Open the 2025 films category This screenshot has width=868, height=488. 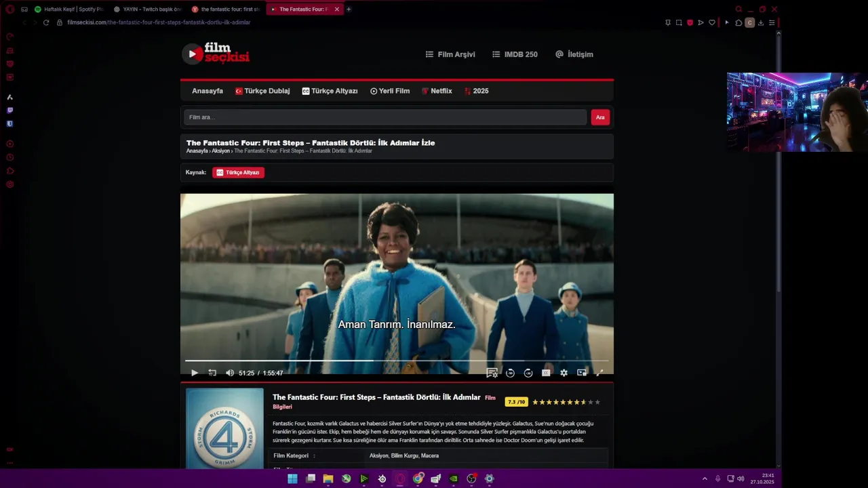click(476, 91)
